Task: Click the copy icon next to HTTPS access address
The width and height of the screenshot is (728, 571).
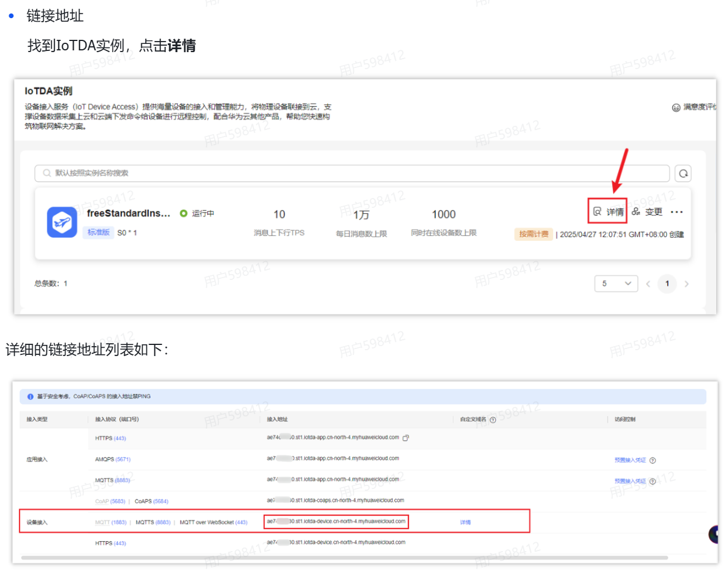Action: (x=406, y=437)
